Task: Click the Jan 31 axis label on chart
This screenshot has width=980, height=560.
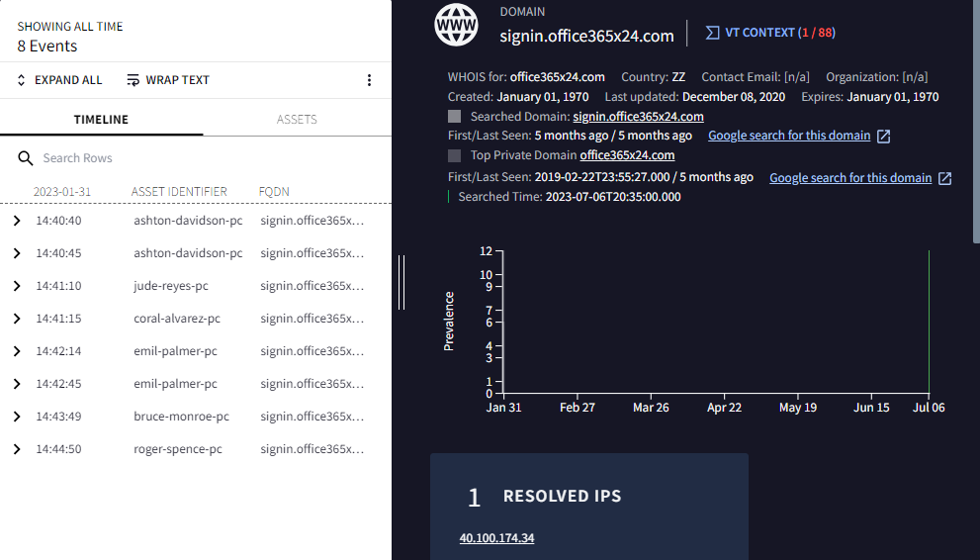Action: pos(503,408)
